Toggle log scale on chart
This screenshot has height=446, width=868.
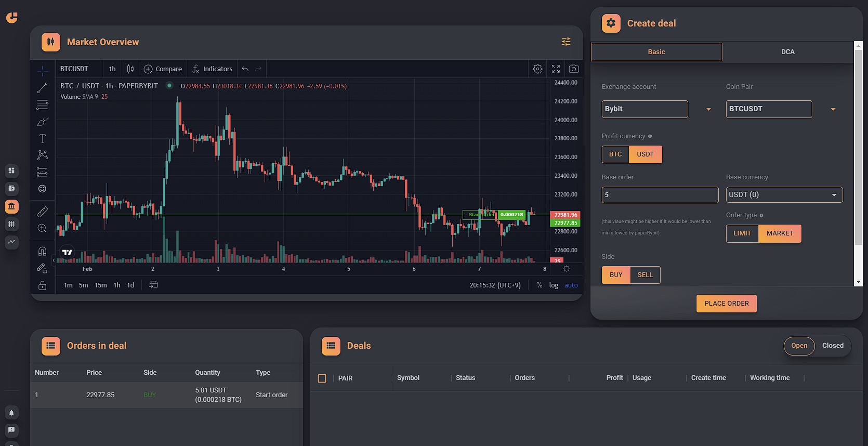(x=554, y=285)
